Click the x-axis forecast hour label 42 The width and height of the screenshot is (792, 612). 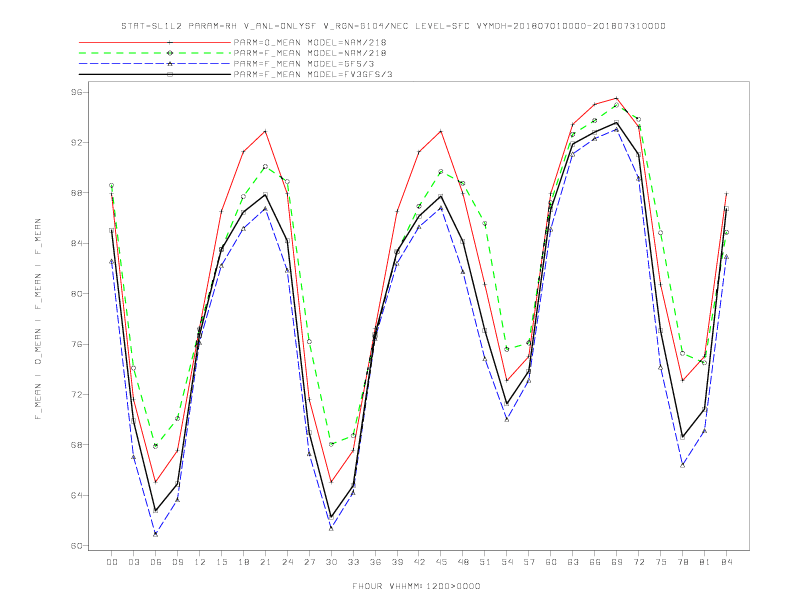click(419, 562)
